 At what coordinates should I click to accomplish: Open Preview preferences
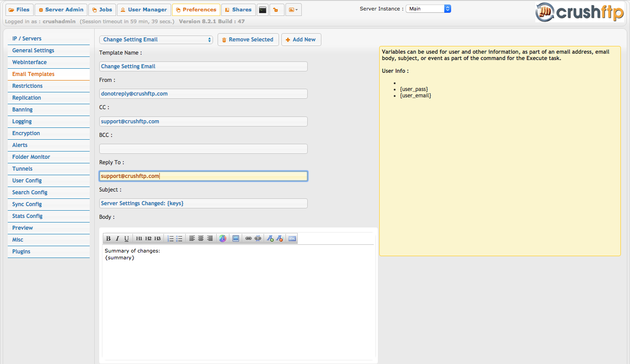[49, 228]
